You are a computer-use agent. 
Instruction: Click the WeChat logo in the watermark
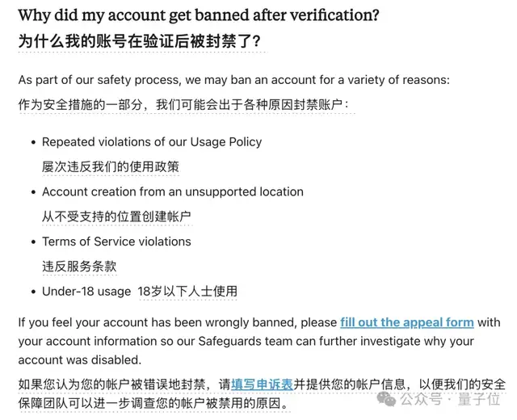(x=389, y=399)
